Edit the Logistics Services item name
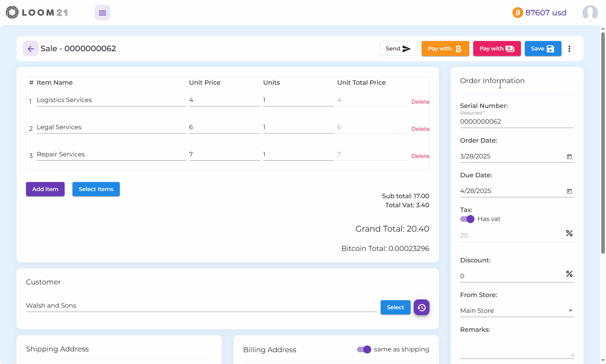This screenshot has height=364, width=606. coord(111,100)
